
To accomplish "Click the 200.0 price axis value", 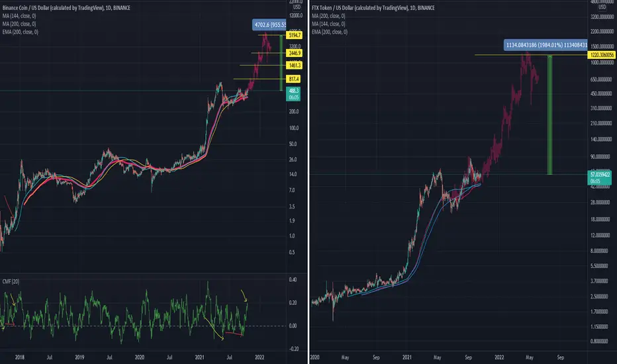I will pos(294,111).
